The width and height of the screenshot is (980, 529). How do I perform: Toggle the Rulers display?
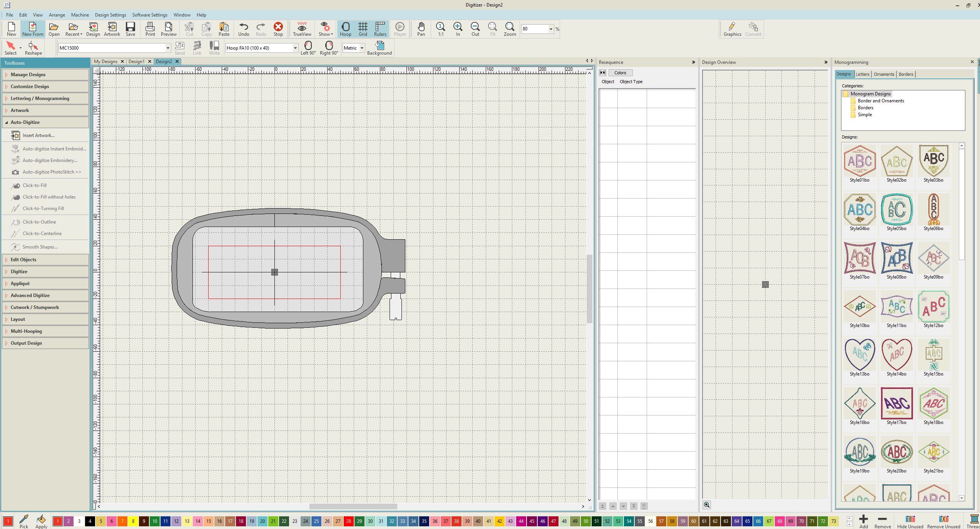click(380, 29)
